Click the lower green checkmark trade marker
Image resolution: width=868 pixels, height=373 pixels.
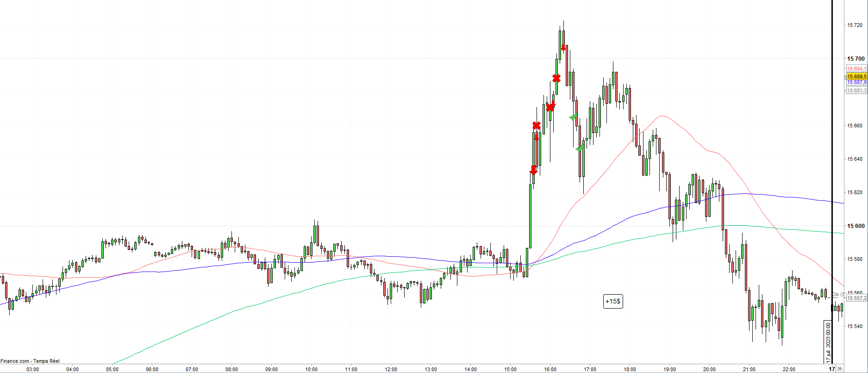[x=580, y=148]
